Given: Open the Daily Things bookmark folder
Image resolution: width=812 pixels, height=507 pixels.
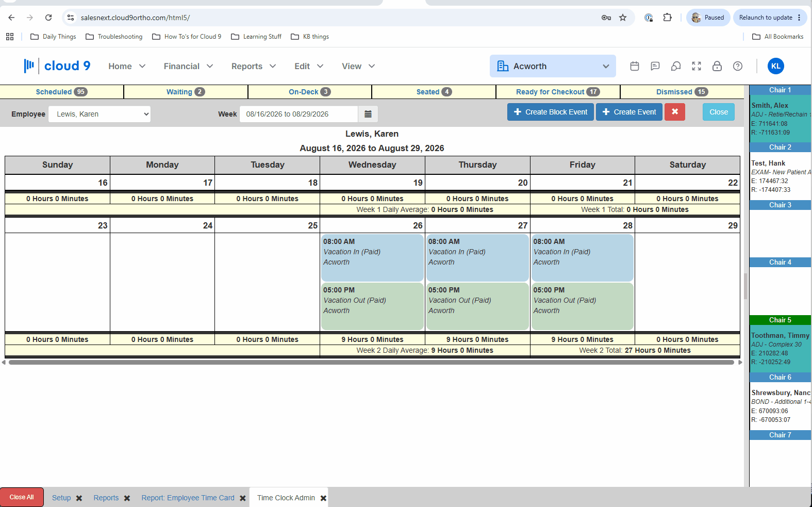Looking at the screenshot, I should click(x=53, y=37).
